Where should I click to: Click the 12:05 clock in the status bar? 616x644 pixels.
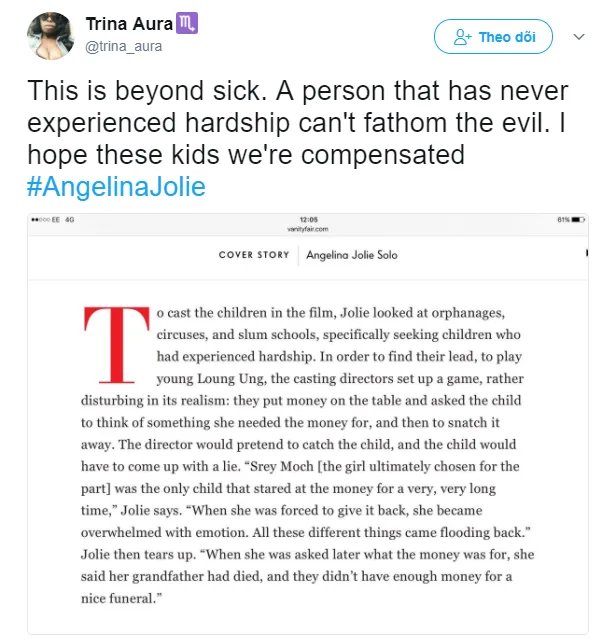[308, 220]
